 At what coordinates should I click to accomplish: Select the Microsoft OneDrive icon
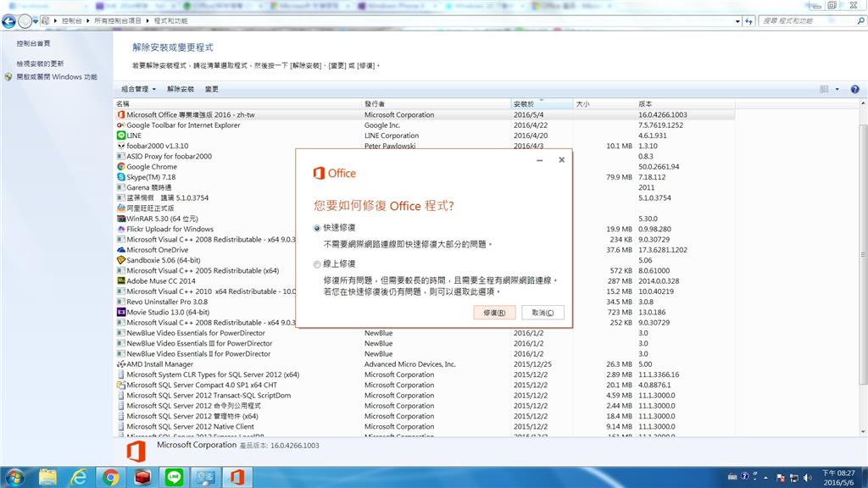[120, 250]
